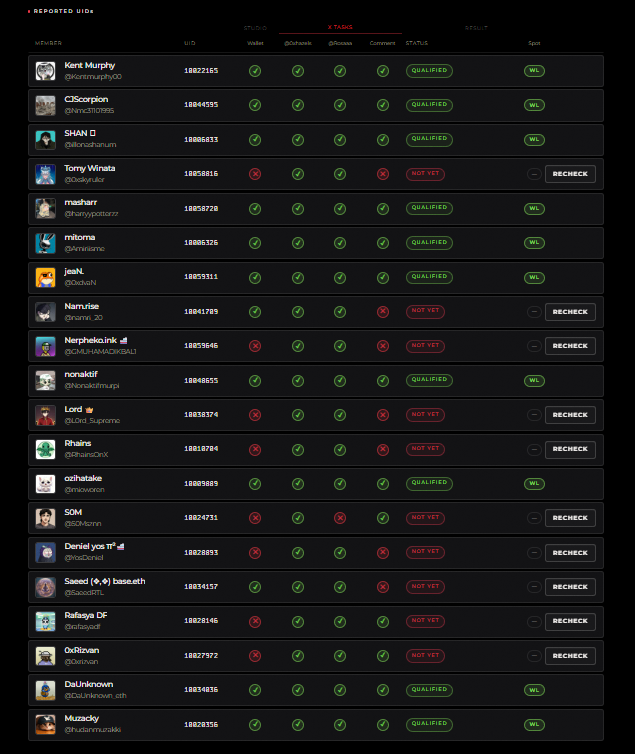The width and height of the screenshot is (635, 754).
Task: Click the MEMBER column header
Action: pyautogui.click(x=48, y=43)
